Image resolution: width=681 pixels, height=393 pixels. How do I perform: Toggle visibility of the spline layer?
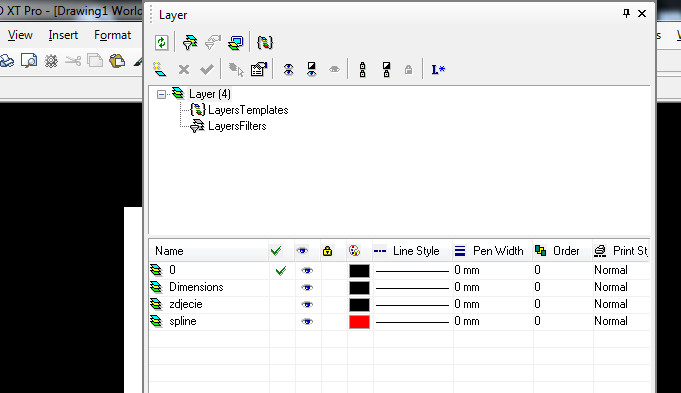tap(307, 322)
